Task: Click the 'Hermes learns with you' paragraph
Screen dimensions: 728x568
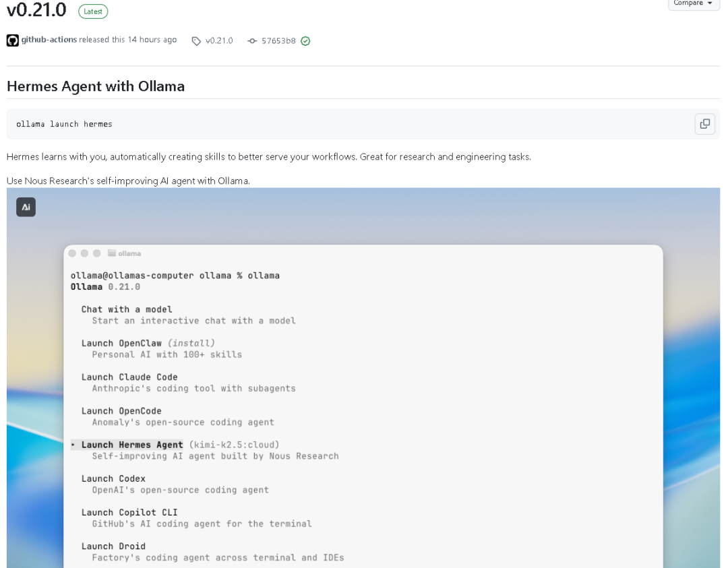Action: pyautogui.click(x=269, y=157)
